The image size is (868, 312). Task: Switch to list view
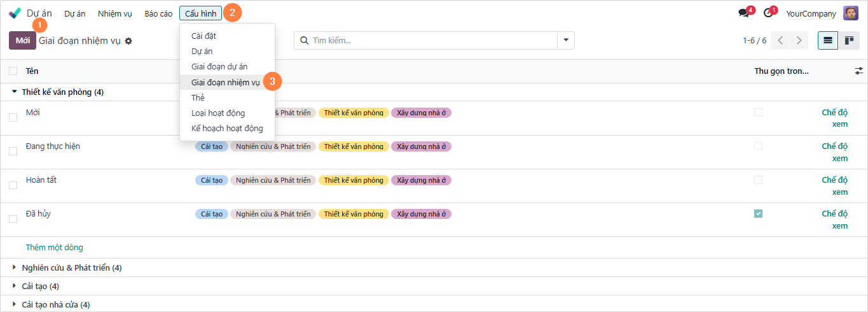pos(827,41)
